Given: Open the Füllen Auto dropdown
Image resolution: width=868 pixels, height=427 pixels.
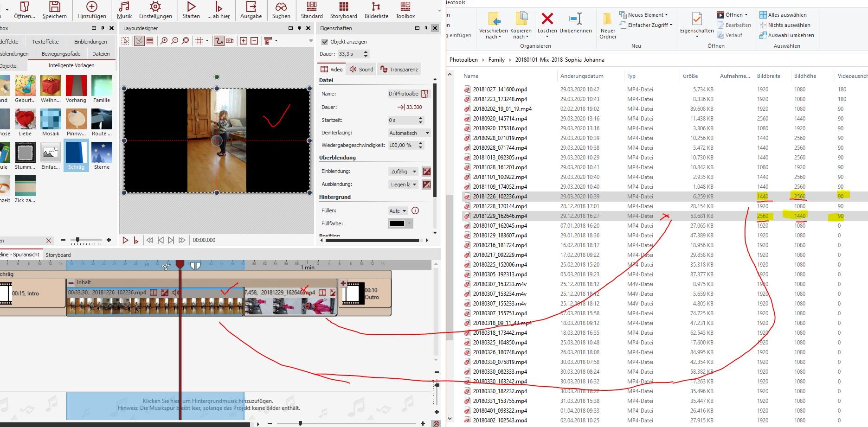Looking at the screenshot, I should (398, 211).
